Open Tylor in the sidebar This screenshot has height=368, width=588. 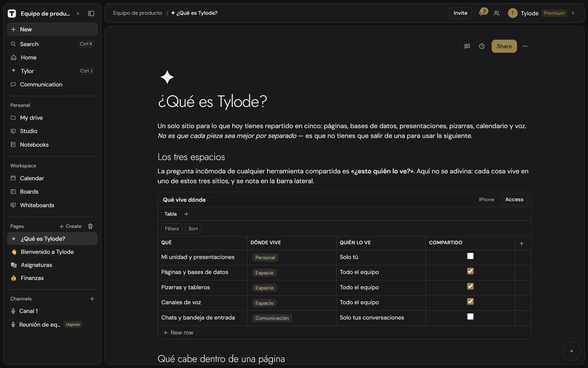pyautogui.click(x=52, y=71)
